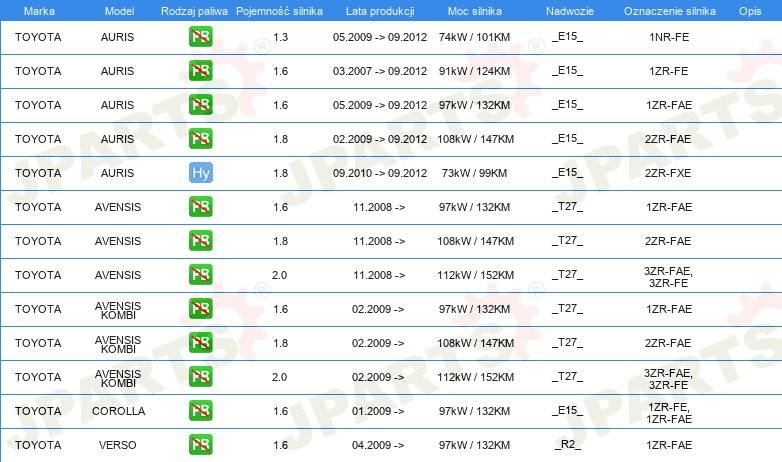Click petrol icon for AVENSIS KOMBI 1.6 row

(x=200, y=308)
